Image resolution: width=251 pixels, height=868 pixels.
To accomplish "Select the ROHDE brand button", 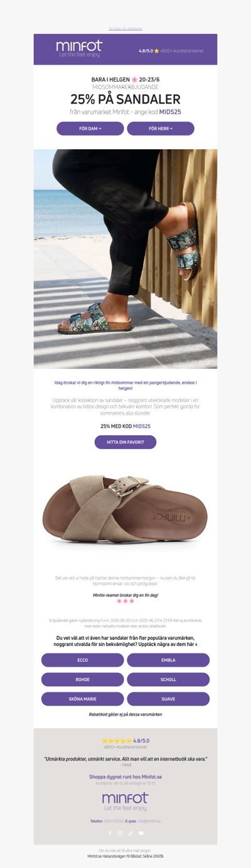I will pyautogui.click(x=83, y=679).
